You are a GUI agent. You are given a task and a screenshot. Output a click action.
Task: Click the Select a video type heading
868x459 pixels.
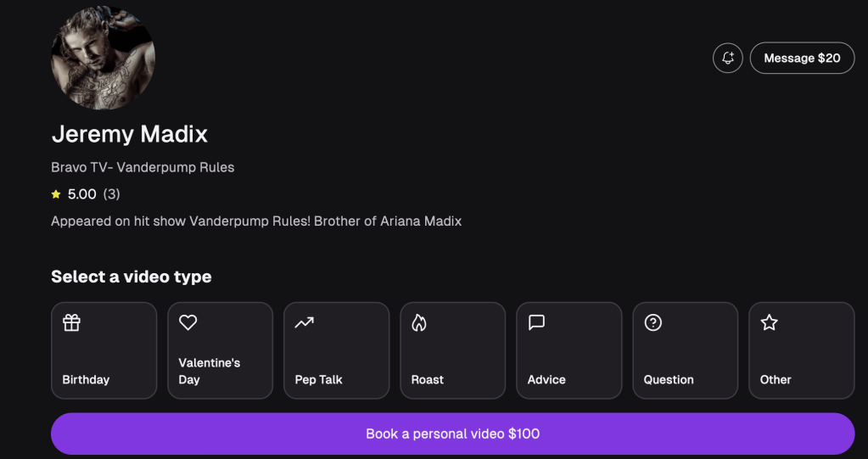[132, 277]
